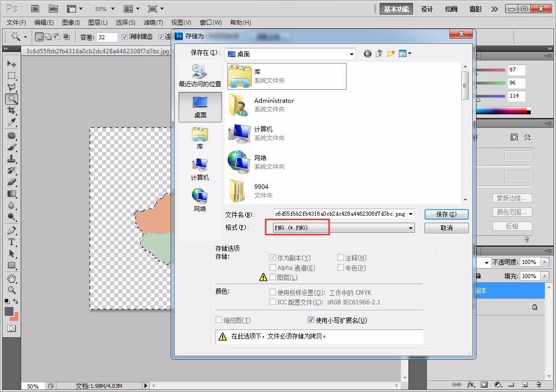This screenshot has width=556, height=392.
Task: Enable the 作为副本 checkbox
Action: pos(272,257)
